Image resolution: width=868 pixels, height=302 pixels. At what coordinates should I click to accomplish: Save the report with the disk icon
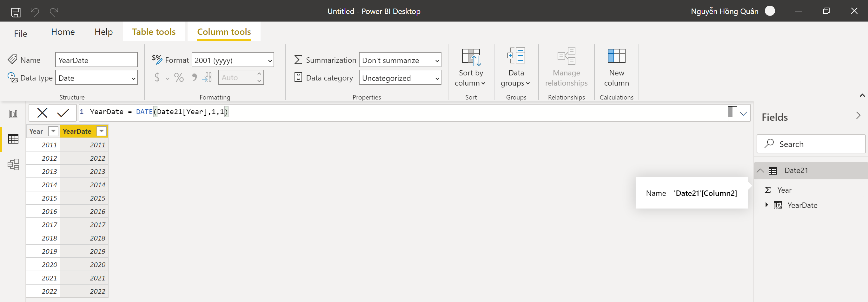pos(16,12)
